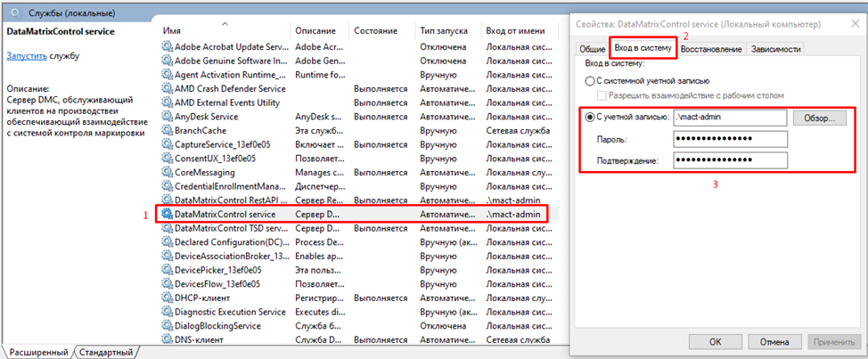The height and width of the screenshot is (359, 868).
Task: Click the Adobe Acrobat Update Service gear icon
Action: click(168, 47)
